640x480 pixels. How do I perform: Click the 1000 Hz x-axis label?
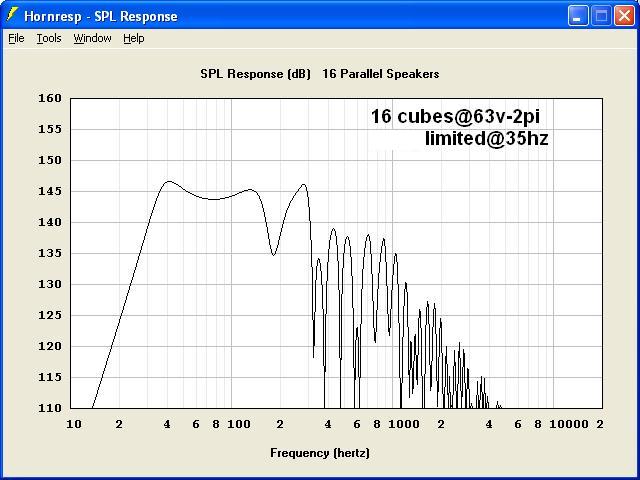click(x=404, y=424)
